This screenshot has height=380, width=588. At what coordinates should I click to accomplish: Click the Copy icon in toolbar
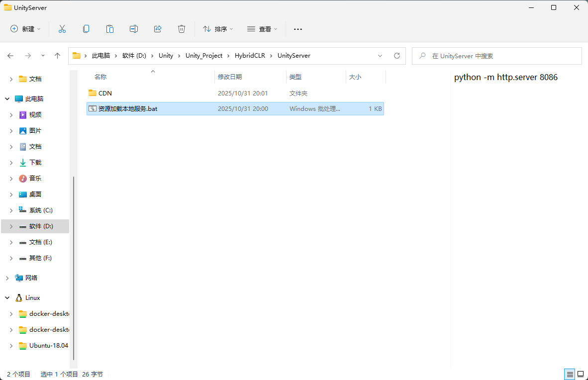click(x=86, y=29)
